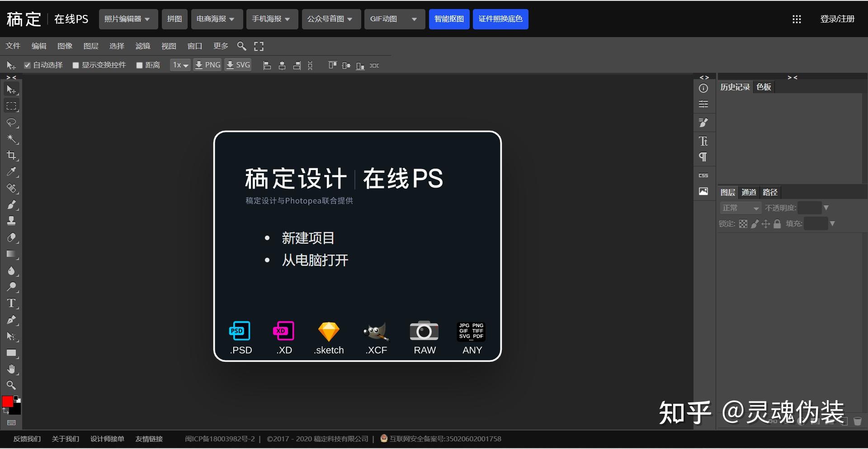This screenshot has height=449, width=868.
Task: Select the Hand tool
Action: 11,369
